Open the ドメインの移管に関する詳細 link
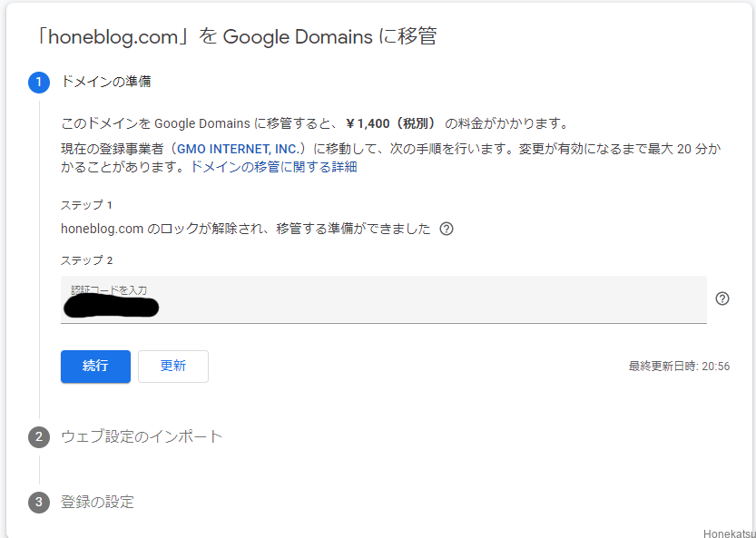The width and height of the screenshot is (756, 538). pyautogui.click(x=273, y=167)
